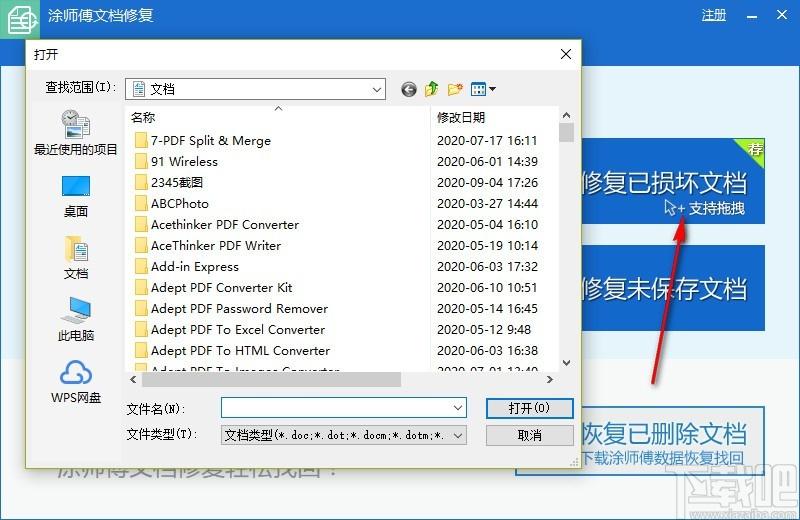Viewport: 800px width, 520px height.
Task: Create a new folder icon
Action: (455, 89)
